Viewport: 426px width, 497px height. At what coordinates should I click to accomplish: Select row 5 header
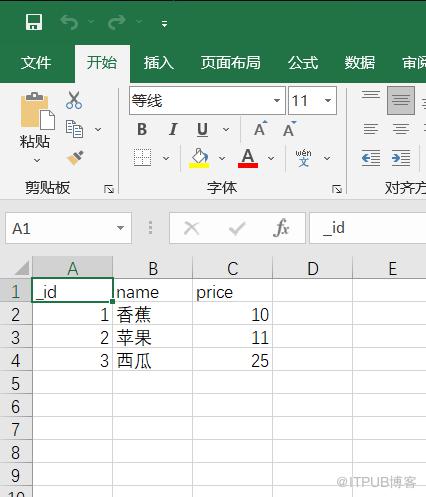click(x=16, y=383)
